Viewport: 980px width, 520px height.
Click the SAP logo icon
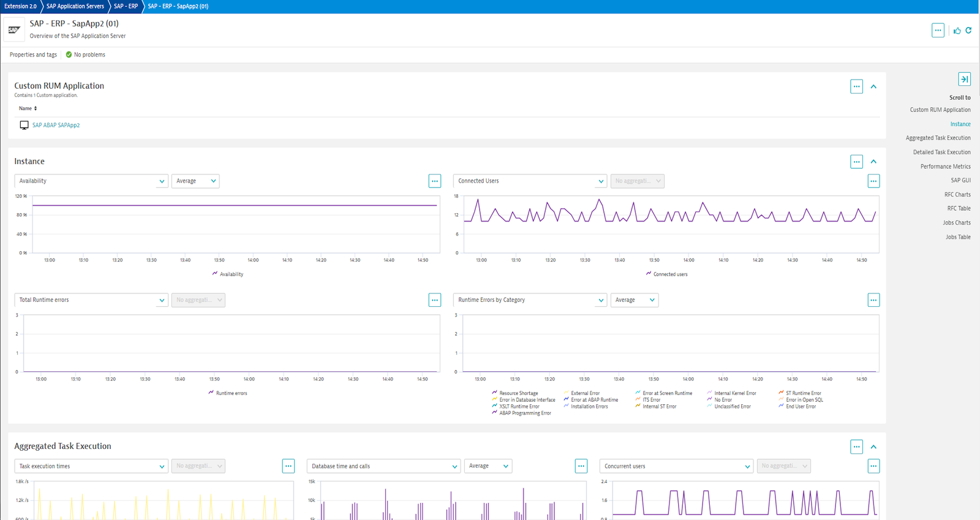pos(14,29)
